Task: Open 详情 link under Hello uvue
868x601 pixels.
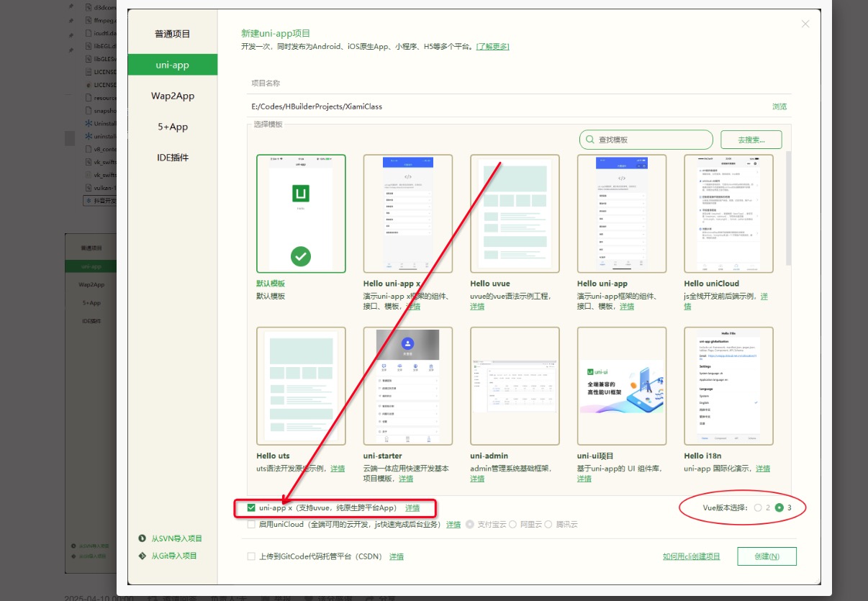Action: tap(477, 307)
